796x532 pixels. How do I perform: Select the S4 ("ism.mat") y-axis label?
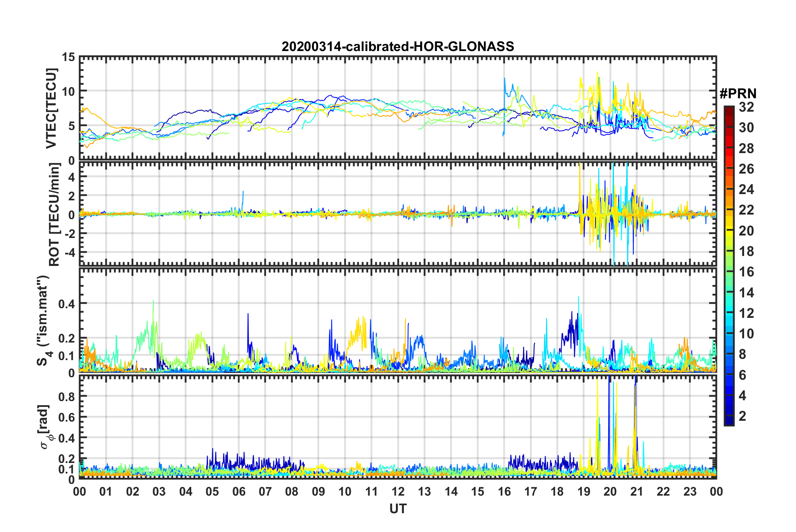(44, 321)
